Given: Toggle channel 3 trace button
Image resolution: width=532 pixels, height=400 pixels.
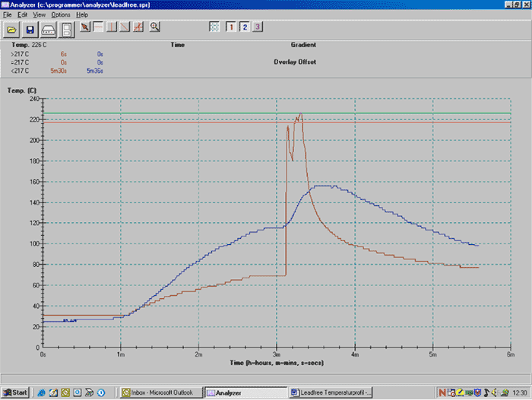Looking at the screenshot, I should 258,27.
